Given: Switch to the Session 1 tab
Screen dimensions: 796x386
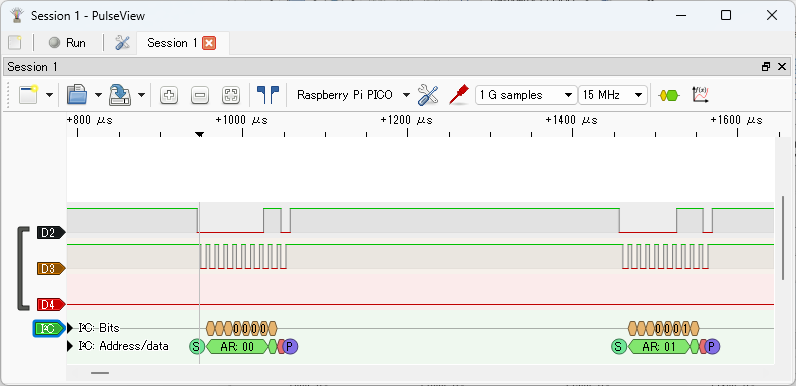Looking at the screenshot, I should click(172, 43).
